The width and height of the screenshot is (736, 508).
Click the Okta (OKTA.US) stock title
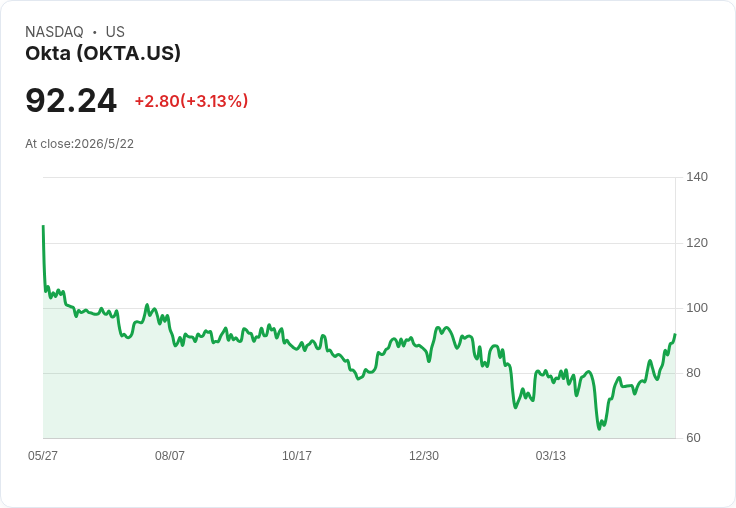(103, 54)
